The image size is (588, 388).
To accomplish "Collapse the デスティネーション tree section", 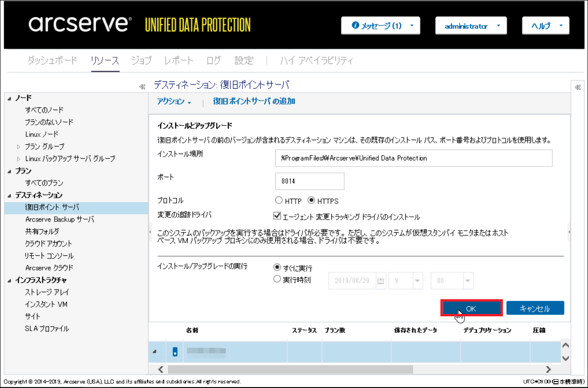I will (x=10, y=195).
